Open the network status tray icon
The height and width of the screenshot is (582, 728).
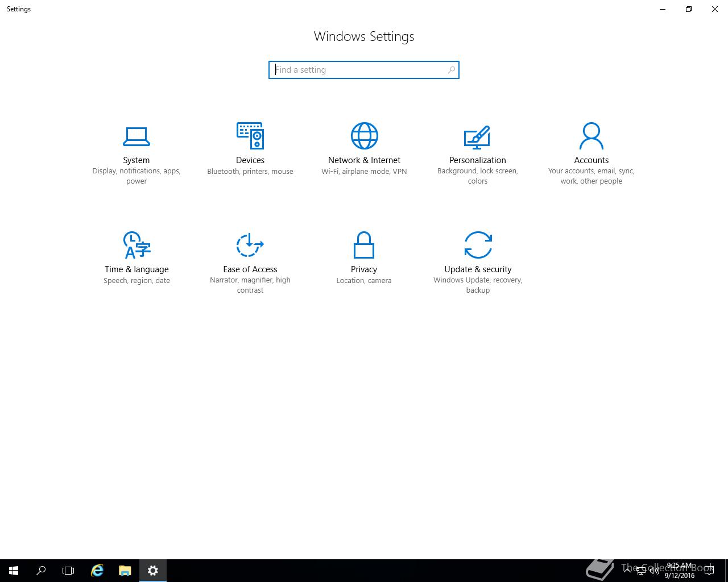[642, 571]
